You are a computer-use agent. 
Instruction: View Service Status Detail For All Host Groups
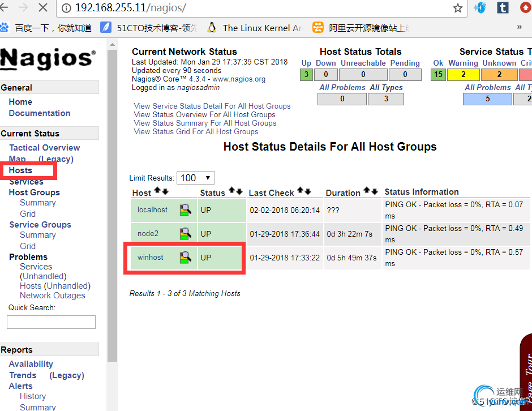(212, 106)
